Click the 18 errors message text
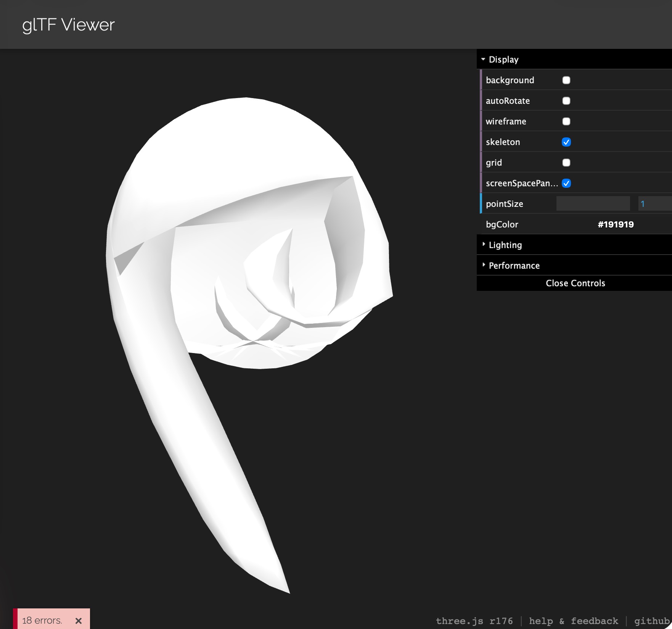 tap(42, 621)
